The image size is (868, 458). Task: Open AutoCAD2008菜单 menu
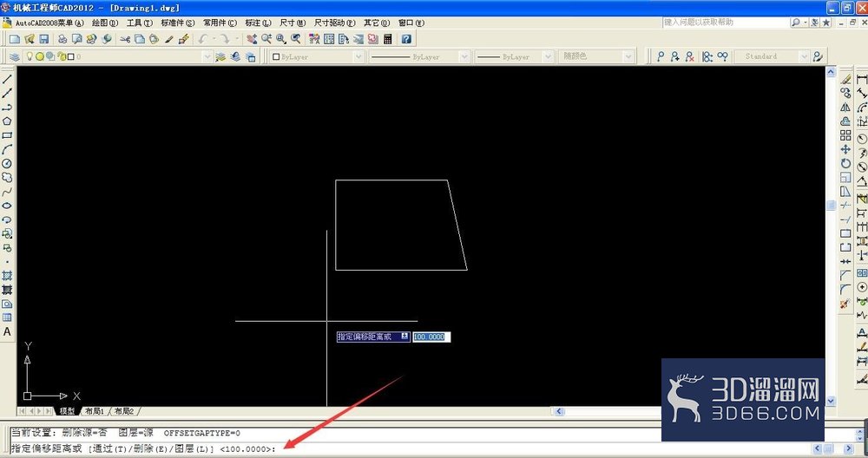tap(49, 23)
